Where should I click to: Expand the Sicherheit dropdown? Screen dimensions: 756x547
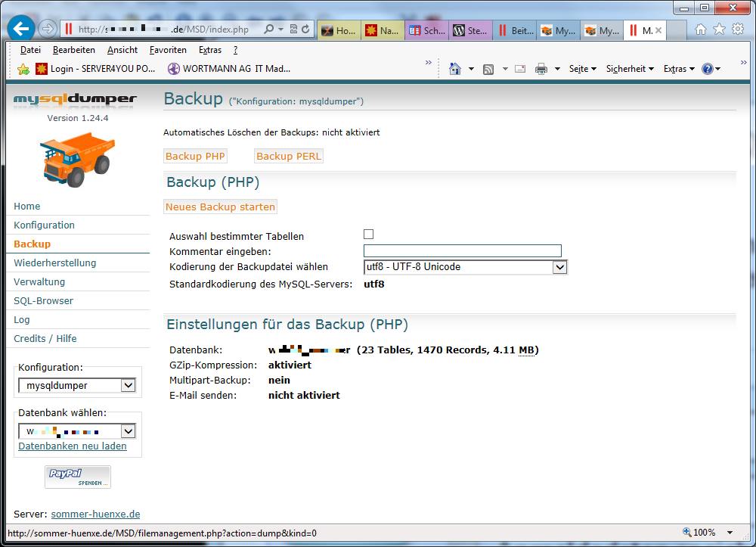click(629, 68)
